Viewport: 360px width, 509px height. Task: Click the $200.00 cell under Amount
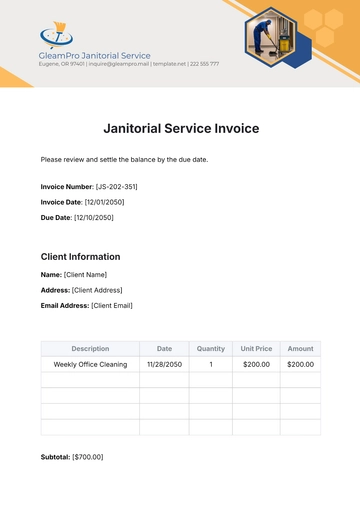[301, 364]
